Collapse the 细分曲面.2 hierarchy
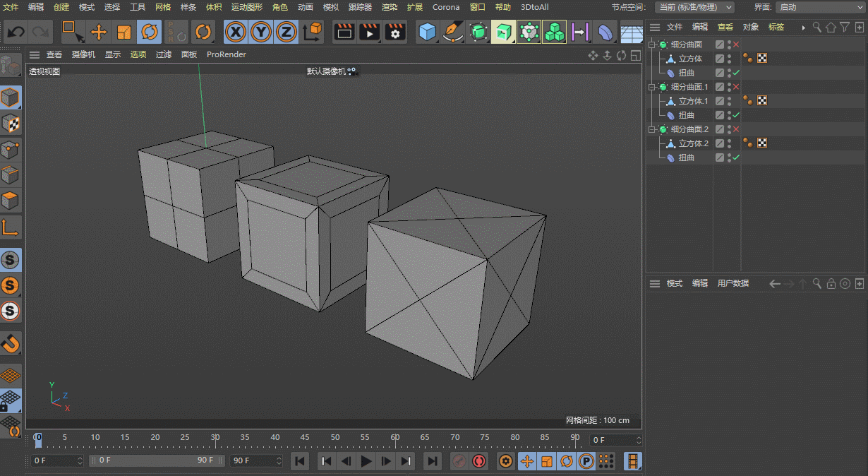Viewport: 868px width, 476px height. [652, 129]
